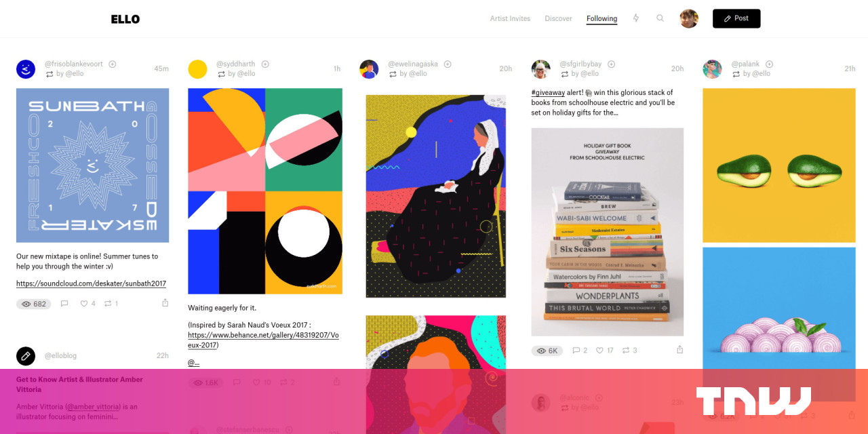Follow @syddharth with the plus icon
Viewport: 868px width, 434px height.
coord(265,64)
